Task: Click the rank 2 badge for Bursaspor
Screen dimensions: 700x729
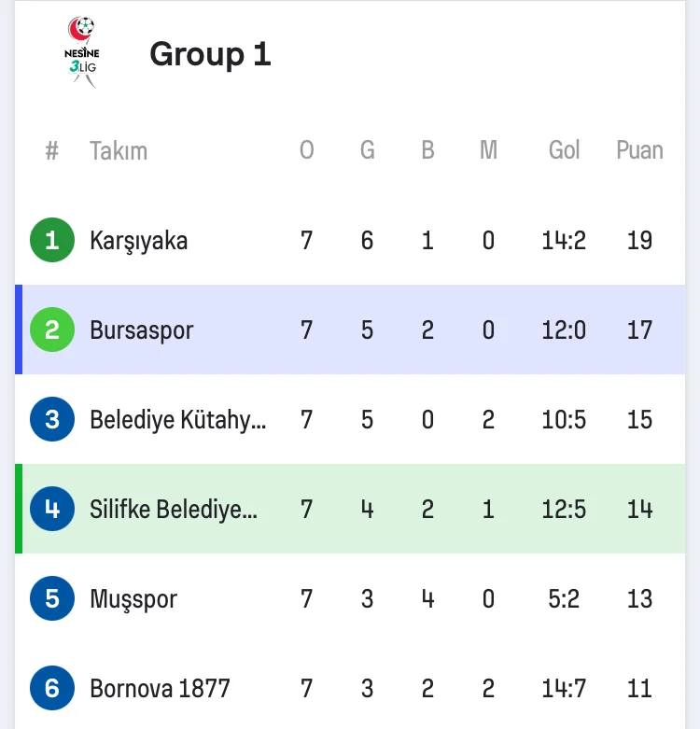Action: pos(51,330)
